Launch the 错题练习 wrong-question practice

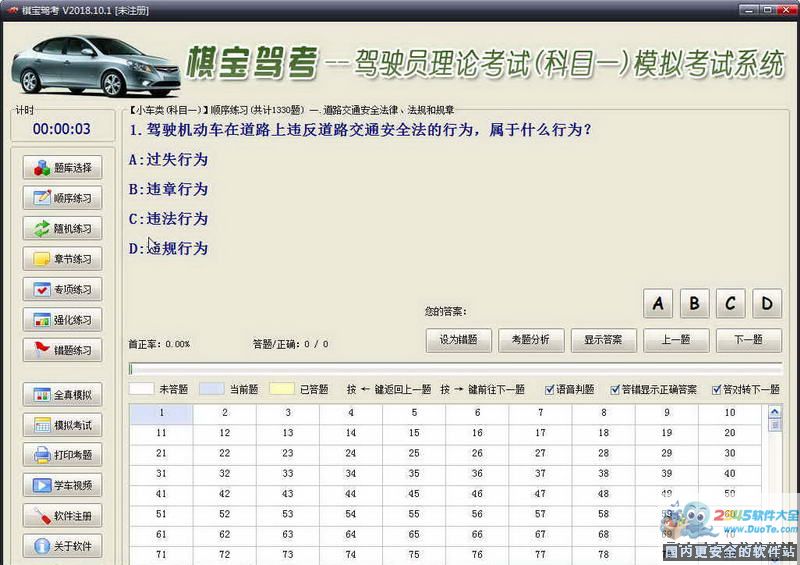click(62, 350)
